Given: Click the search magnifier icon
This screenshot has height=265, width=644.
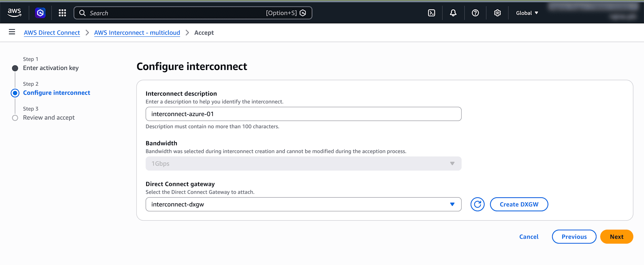Looking at the screenshot, I should click(82, 13).
